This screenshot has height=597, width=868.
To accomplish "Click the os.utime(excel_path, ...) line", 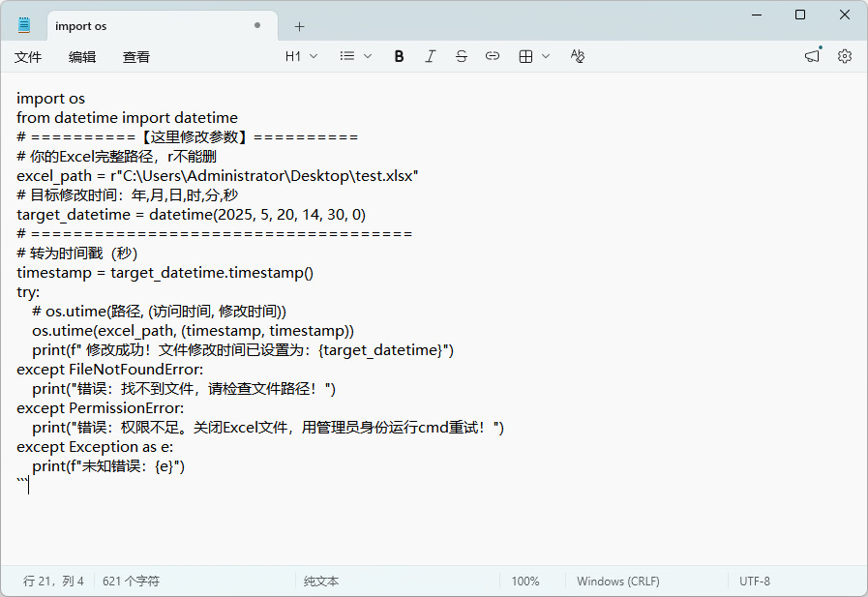I will tap(193, 331).
